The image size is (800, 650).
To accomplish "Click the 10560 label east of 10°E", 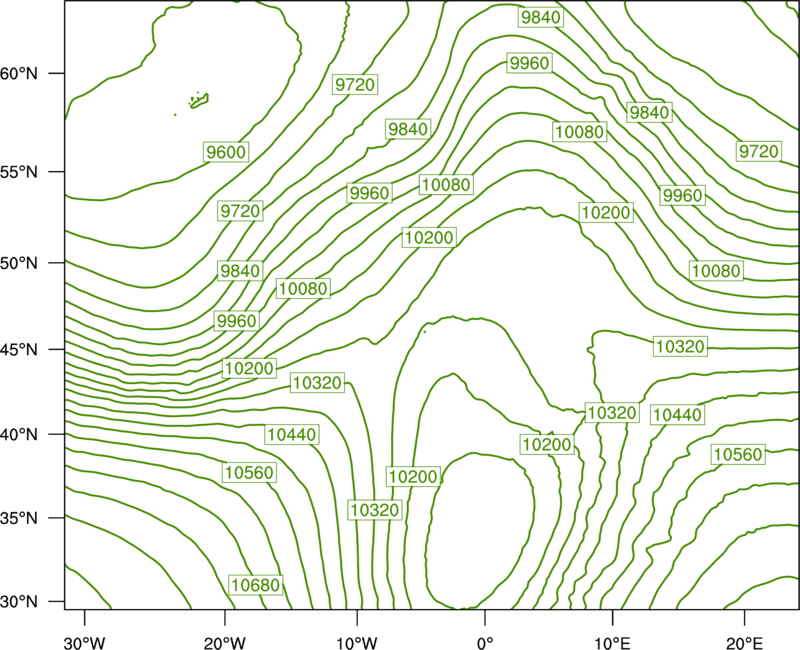I will [x=738, y=454].
